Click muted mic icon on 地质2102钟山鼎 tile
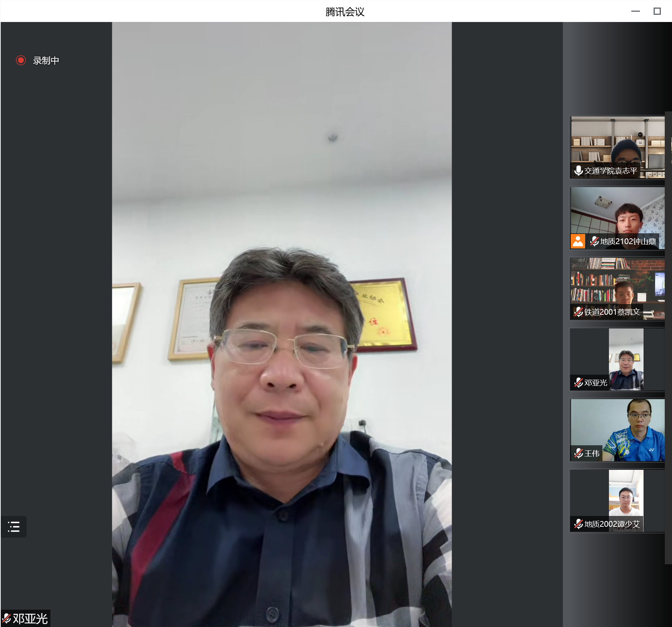This screenshot has width=672, height=627. (x=595, y=241)
